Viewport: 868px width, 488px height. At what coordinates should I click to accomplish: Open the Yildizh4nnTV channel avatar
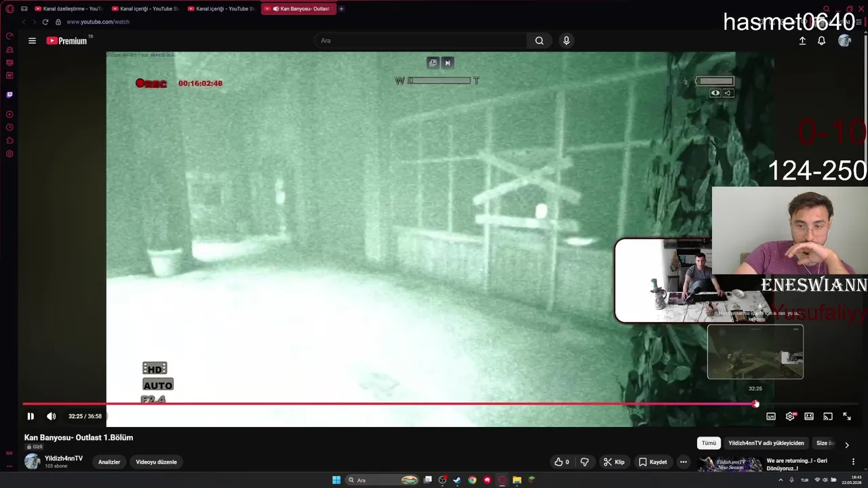coord(33,462)
